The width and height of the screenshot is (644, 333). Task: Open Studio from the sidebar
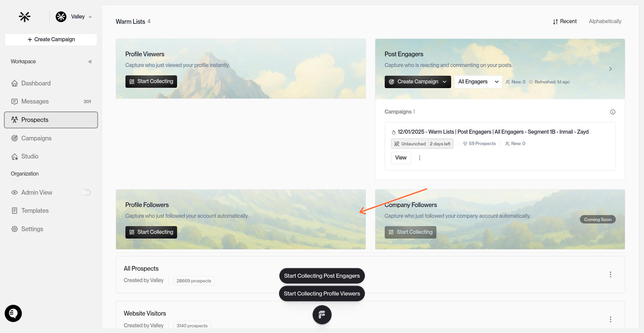pos(51,156)
